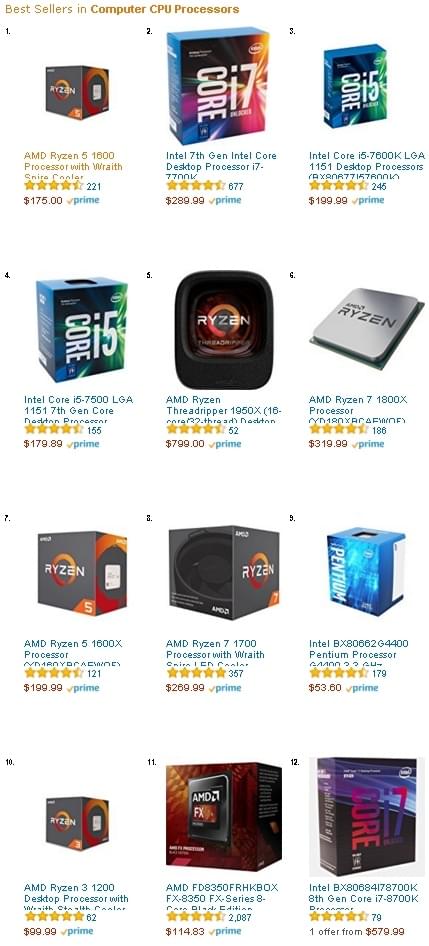Open the Intel Core i7-8700K product image

click(x=366, y=817)
